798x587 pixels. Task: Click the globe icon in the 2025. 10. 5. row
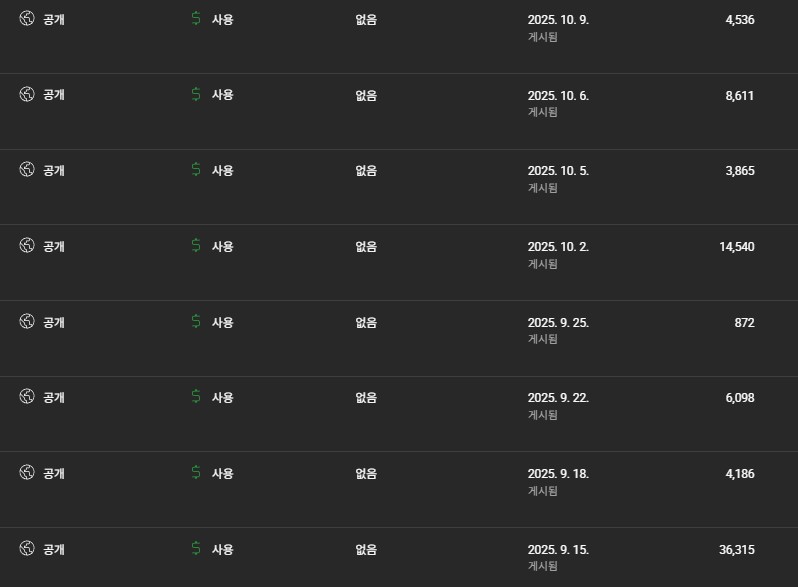27,170
